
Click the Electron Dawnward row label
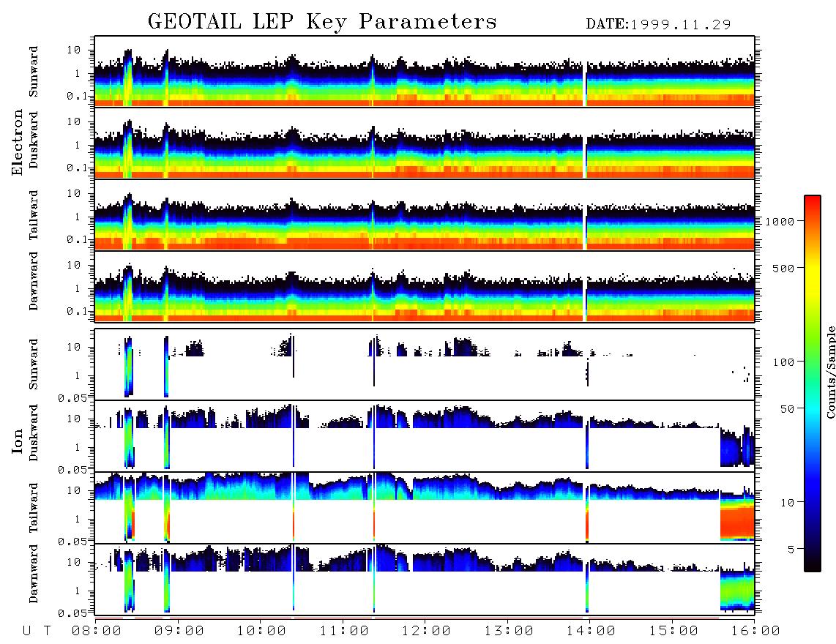pos(34,281)
